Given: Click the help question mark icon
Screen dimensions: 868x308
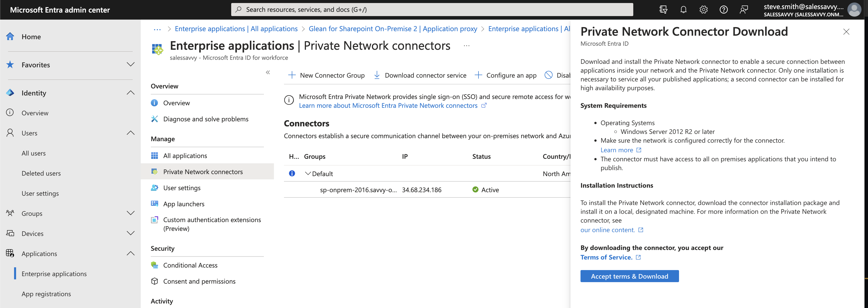Looking at the screenshot, I should (x=724, y=10).
